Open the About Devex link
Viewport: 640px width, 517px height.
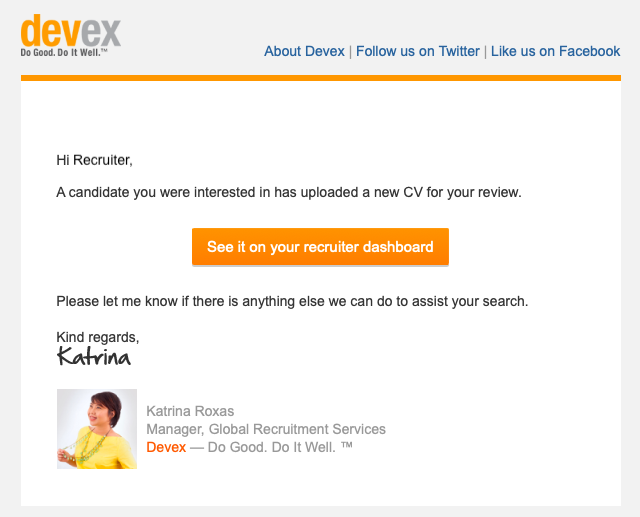click(304, 51)
